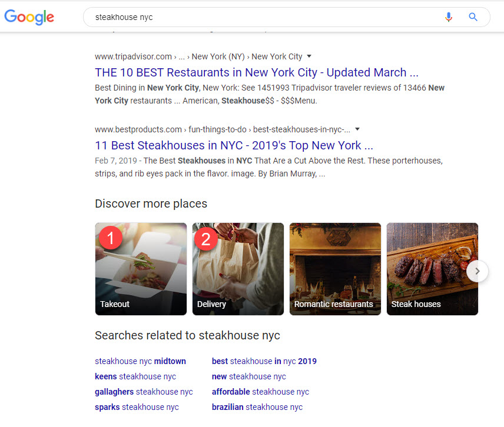
Task: Select brazilian steakhouse nyc related search
Action: tap(257, 407)
